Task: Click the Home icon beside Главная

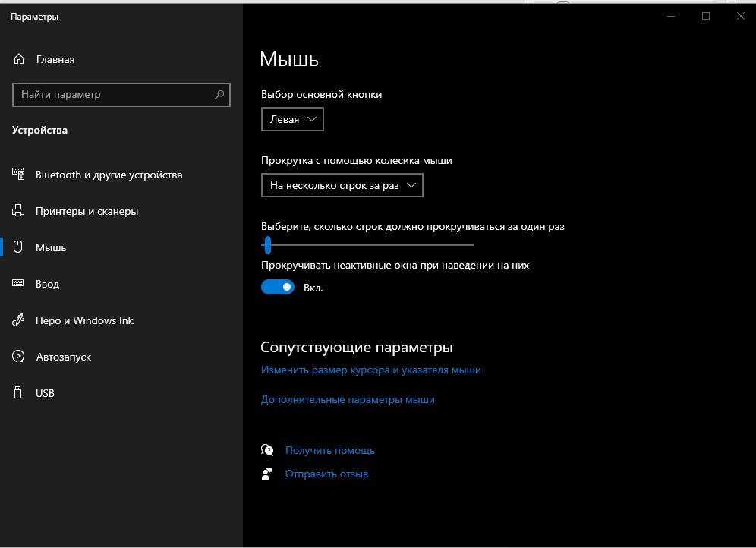Action: click(19, 59)
